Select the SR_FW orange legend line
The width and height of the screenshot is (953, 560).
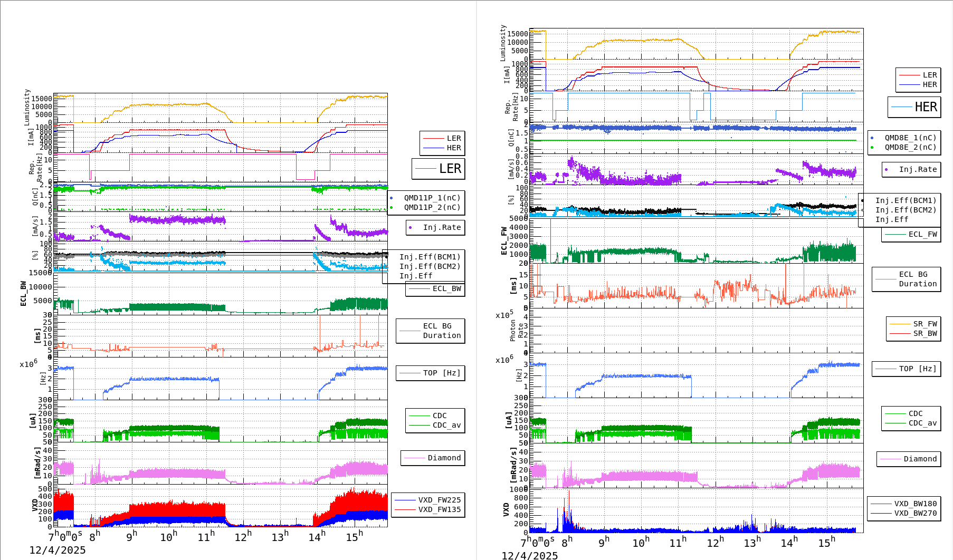[914, 324]
